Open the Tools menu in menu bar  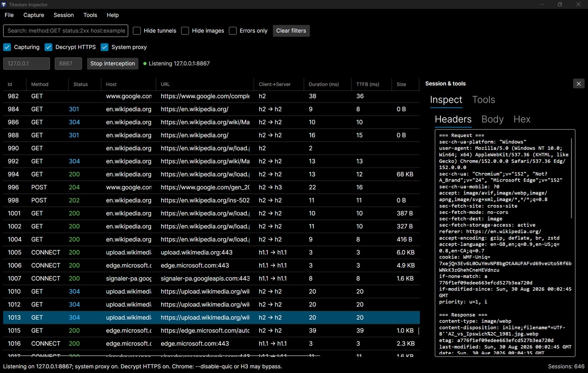90,15
